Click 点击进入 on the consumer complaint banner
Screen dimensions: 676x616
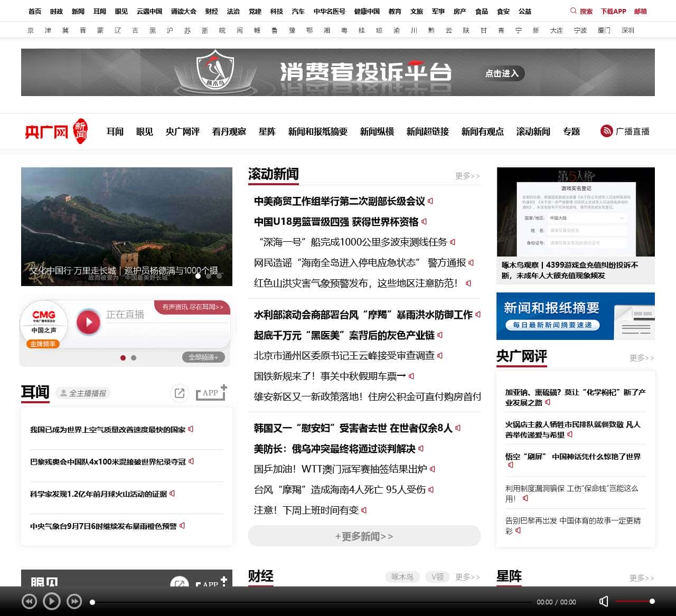503,74
